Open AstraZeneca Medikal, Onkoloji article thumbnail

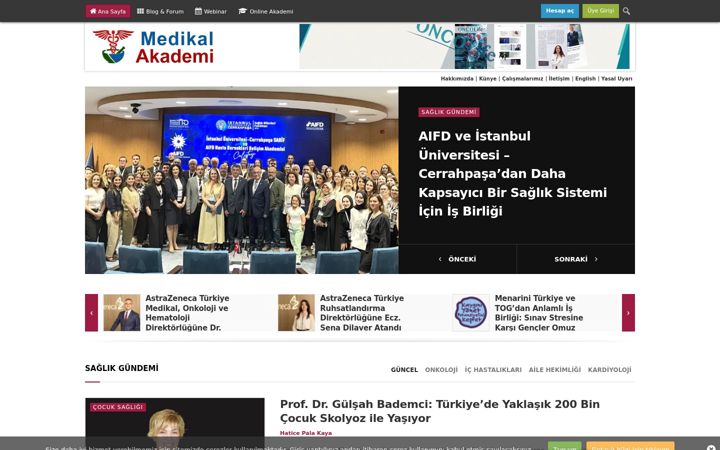122,313
